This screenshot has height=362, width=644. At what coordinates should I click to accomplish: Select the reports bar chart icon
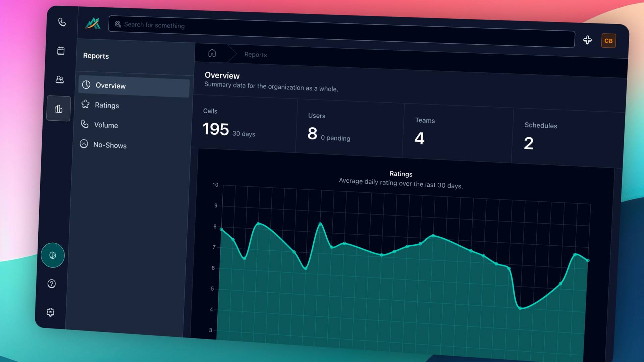tap(58, 109)
